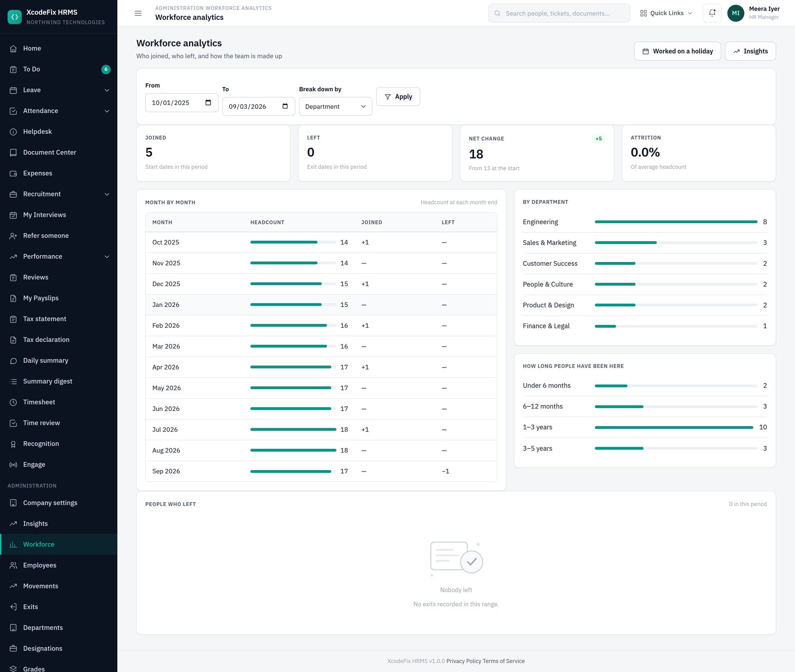Screen dimensions: 795x672
Task: Open the From date calendar picker icon
Action: pyautogui.click(x=208, y=103)
